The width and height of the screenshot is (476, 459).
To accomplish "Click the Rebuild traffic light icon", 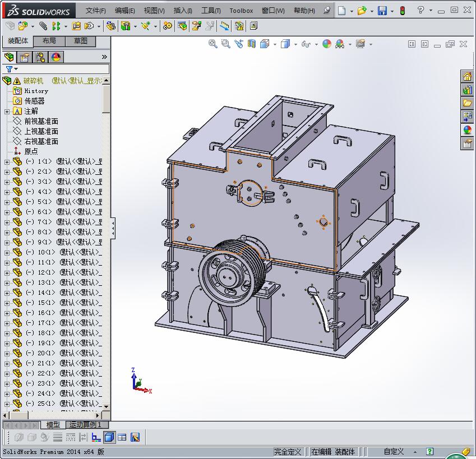I will [403, 11].
